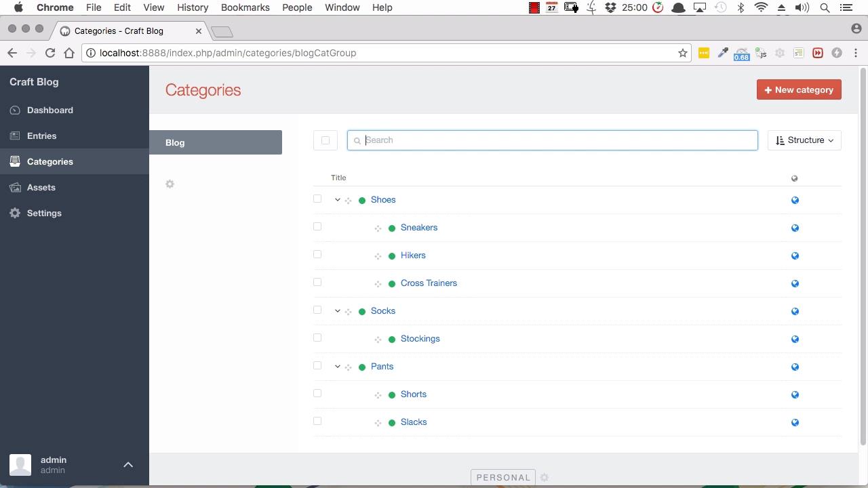Go to browser home page icon

(x=69, y=53)
